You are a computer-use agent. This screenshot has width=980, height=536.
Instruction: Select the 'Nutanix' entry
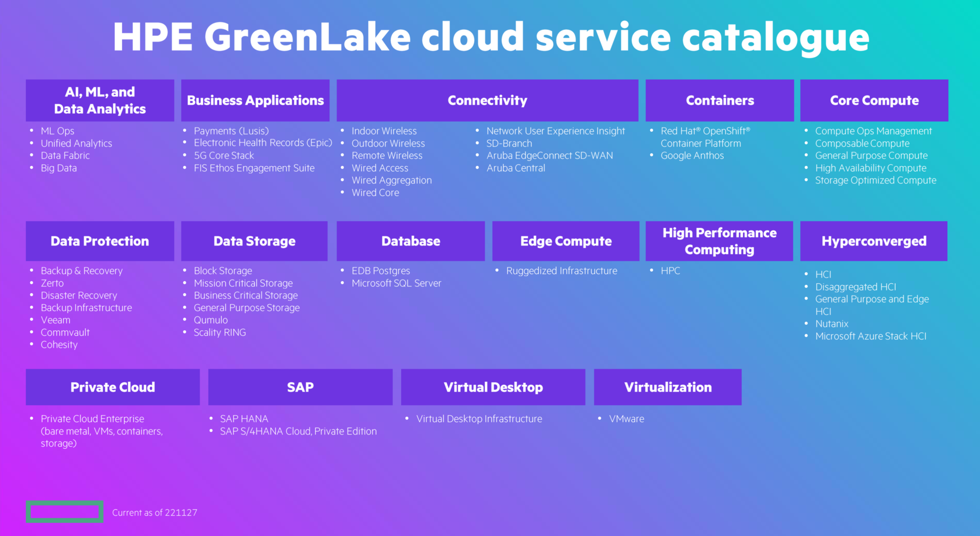[832, 324]
